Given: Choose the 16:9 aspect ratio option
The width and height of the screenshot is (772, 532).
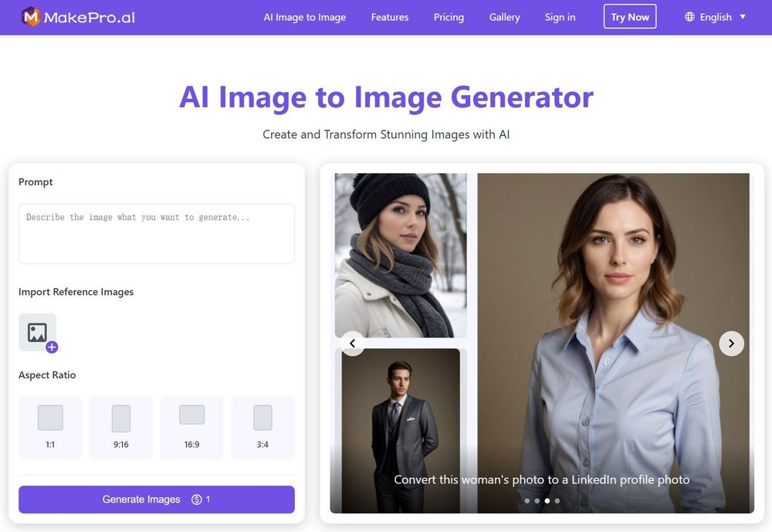Looking at the screenshot, I should [191, 427].
